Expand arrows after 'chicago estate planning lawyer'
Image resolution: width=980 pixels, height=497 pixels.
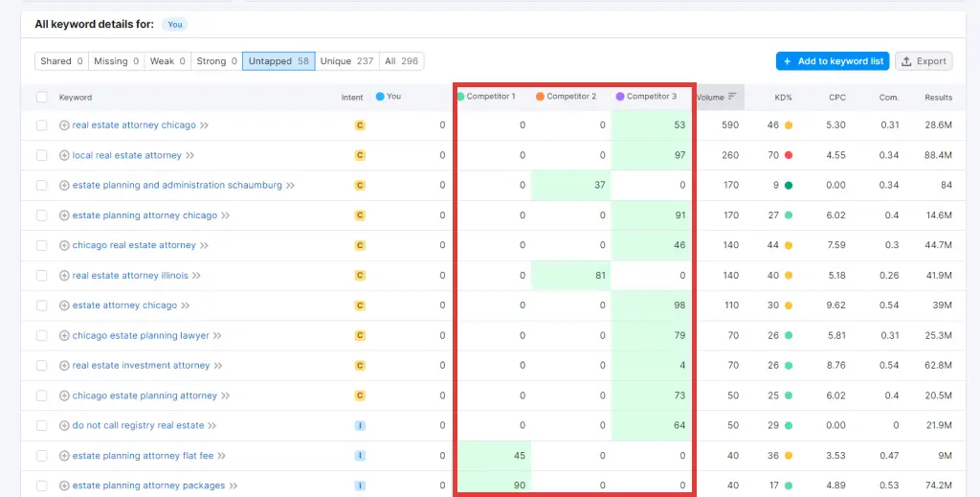tap(217, 335)
